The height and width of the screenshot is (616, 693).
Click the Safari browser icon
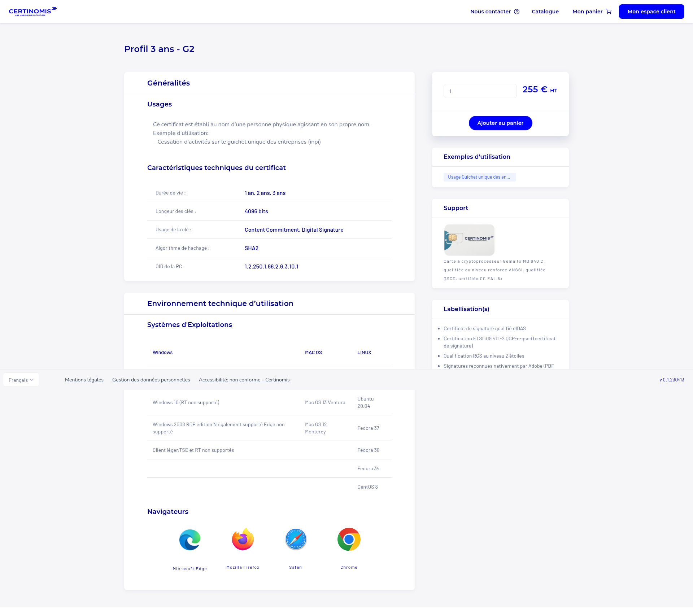(296, 539)
